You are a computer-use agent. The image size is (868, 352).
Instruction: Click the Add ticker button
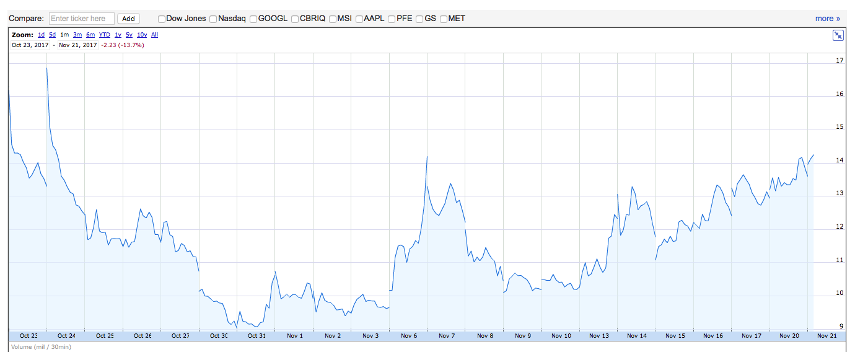[x=128, y=19]
